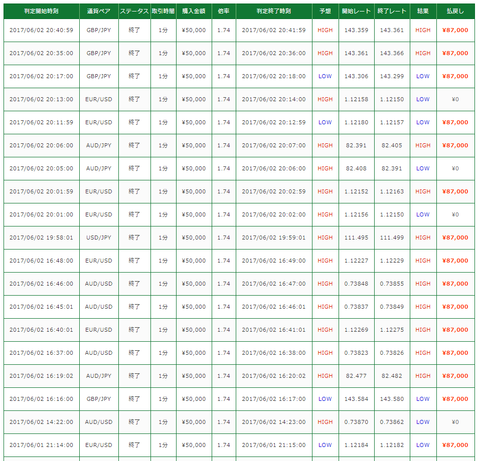This screenshot has height=461, width=480.
Task: Click the 開始レート column header
Action: click(x=356, y=11)
